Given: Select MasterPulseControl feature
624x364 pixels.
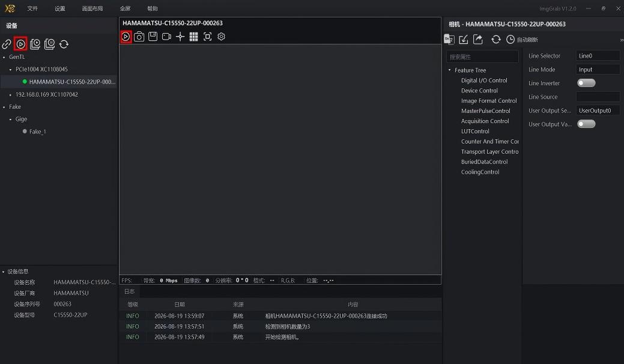Looking at the screenshot, I should pos(485,111).
